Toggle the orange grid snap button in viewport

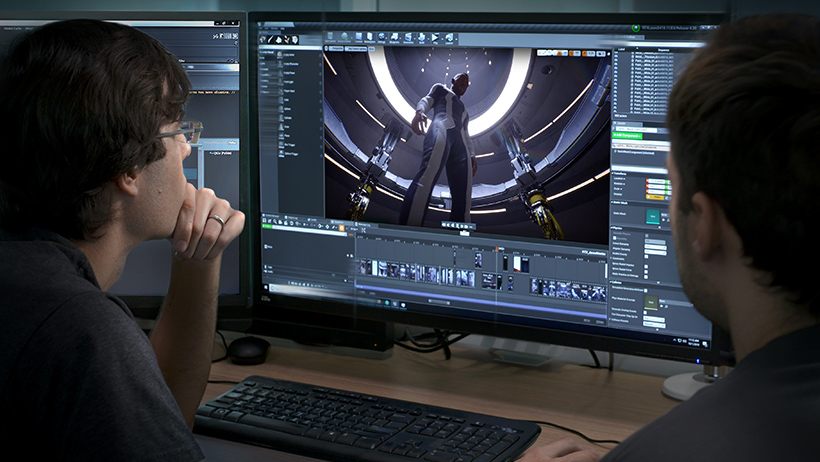click(557, 52)
